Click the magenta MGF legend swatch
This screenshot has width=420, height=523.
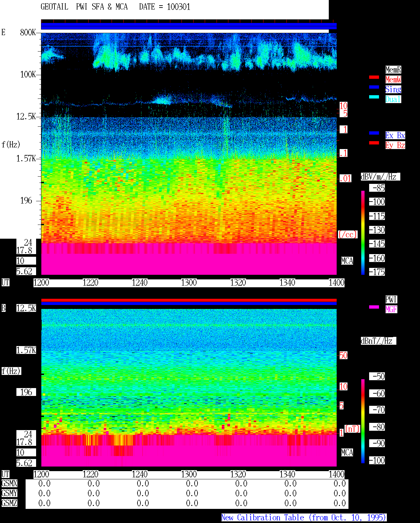tap(374, 307)
